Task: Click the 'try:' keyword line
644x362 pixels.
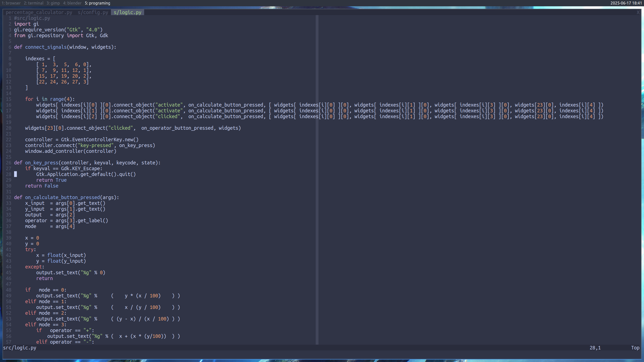Action: 30,249
